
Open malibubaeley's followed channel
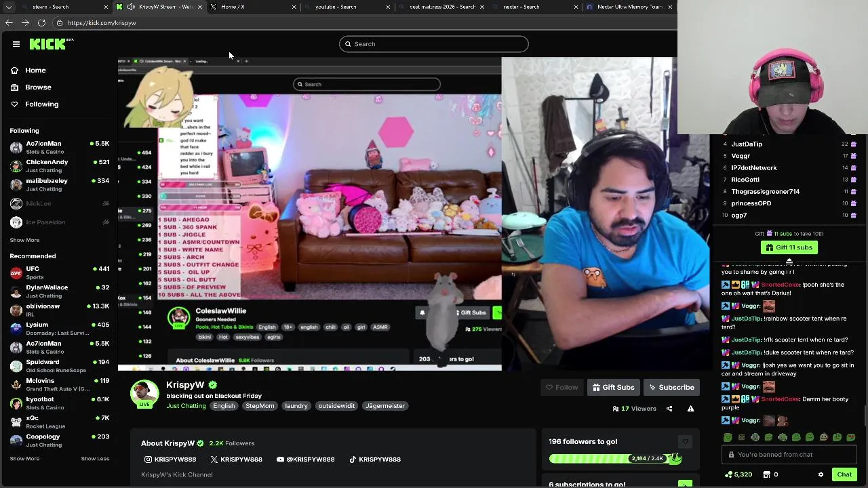click(x=59, y=184)
